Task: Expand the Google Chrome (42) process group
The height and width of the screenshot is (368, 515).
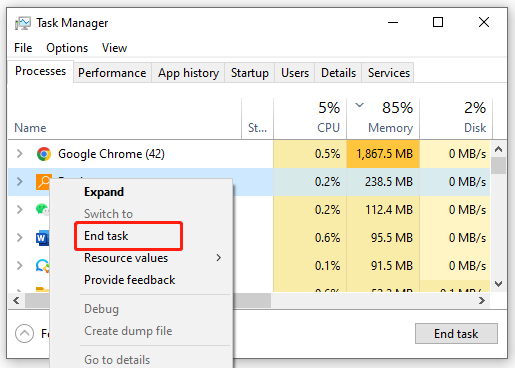Action: tap(20, 154)
